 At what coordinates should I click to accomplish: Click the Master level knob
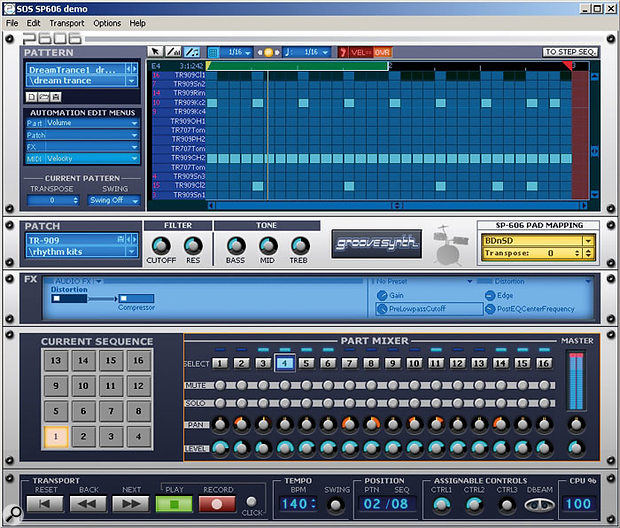[576, 449]
